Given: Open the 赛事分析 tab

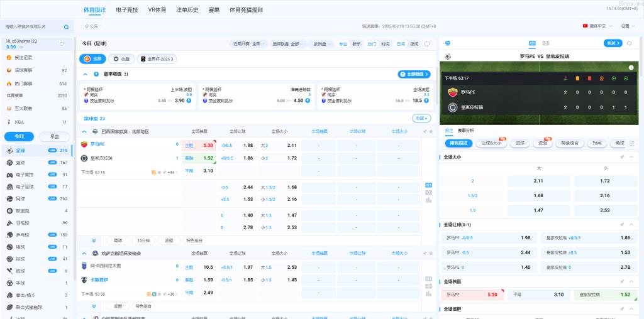Looking at the screenshot, I should [x=466, y=130].
